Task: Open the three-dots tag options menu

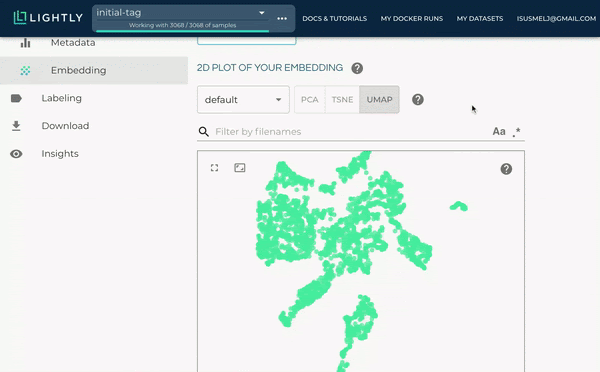Action: coord(282,18)
